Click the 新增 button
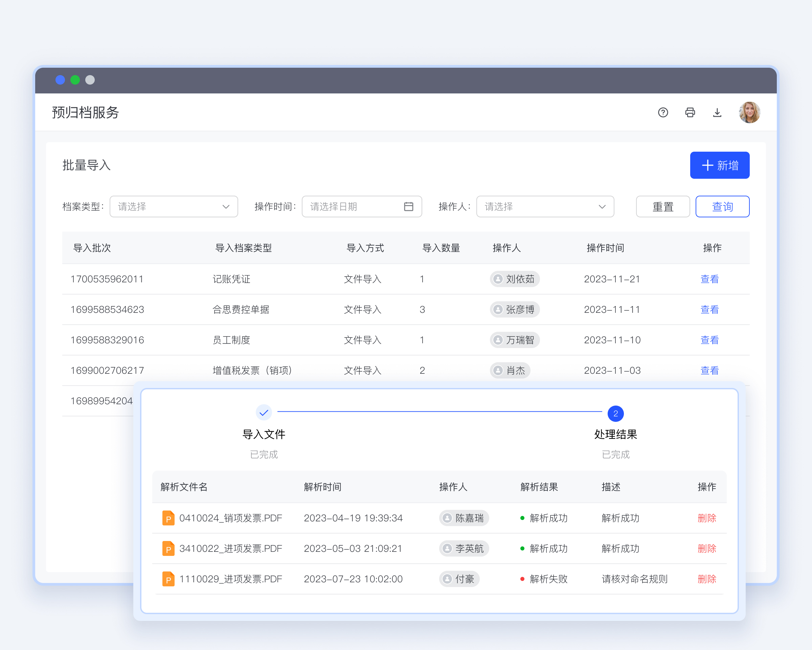 719,165
